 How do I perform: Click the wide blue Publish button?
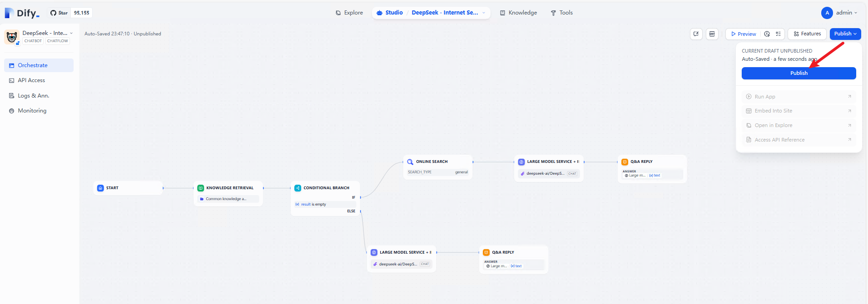(799, 73)
